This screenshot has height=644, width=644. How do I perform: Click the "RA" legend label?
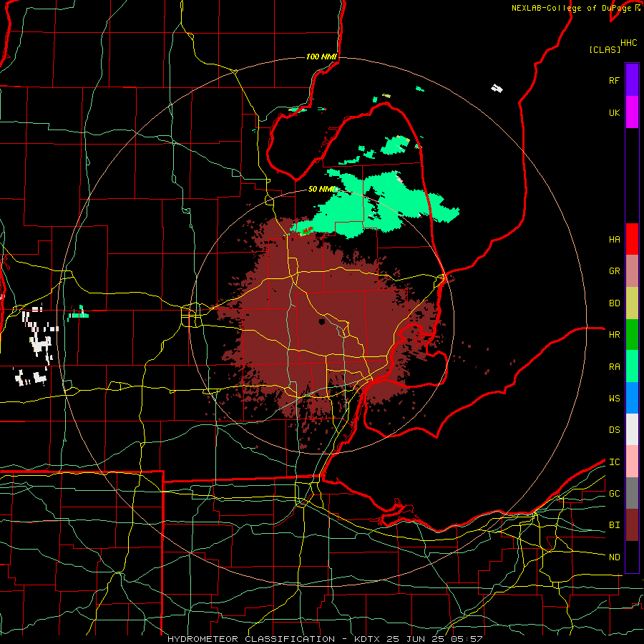coord(614,367)
